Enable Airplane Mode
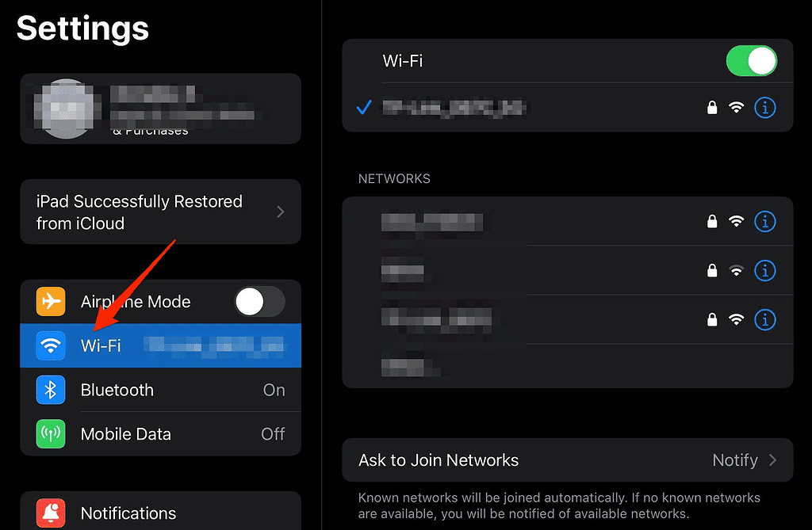The height and width of the screenshot is (530, 812). click(x=260, y=302)
